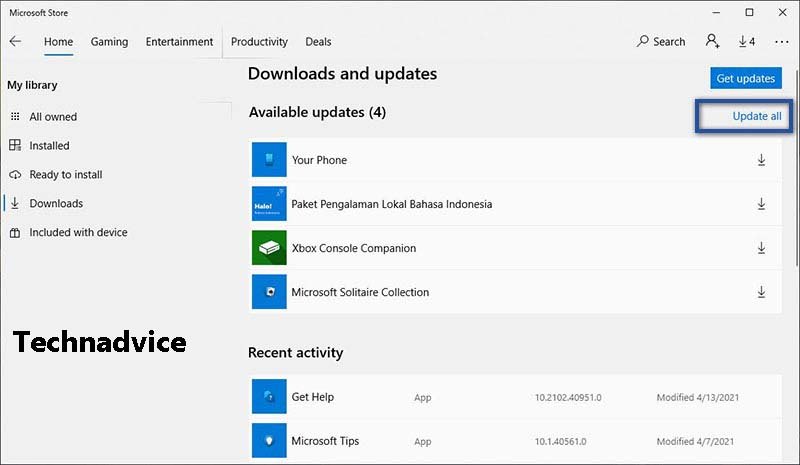The image size is (800, 465).
Task: Click the Modified 4/13/2021 date
Action: [697, 397]
